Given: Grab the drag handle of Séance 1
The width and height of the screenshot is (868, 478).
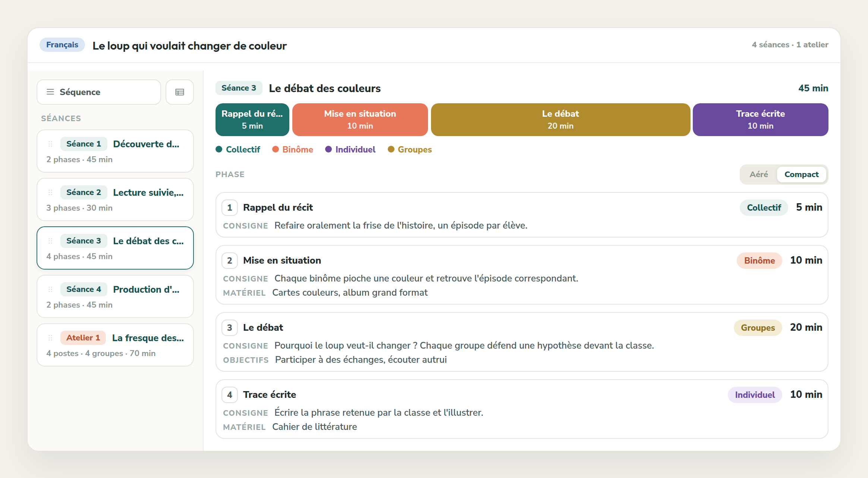Looking at the screenshot, I should pos(50,144).
